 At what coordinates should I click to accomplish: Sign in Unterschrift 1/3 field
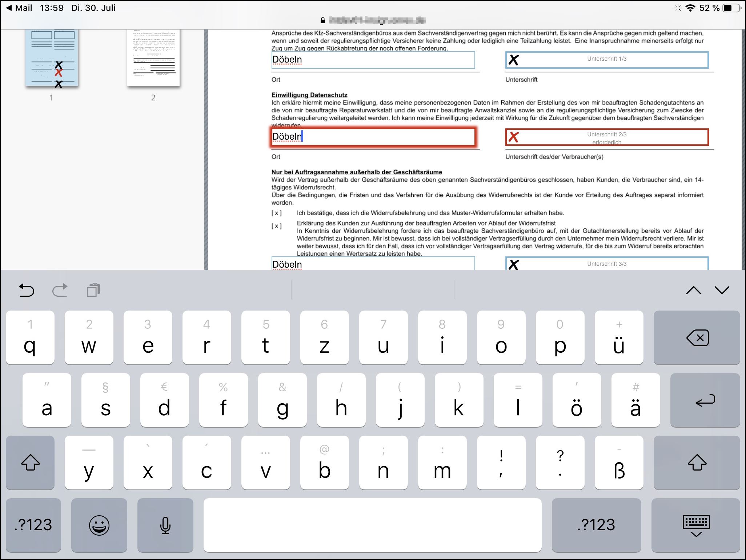[x=606, y=60]
